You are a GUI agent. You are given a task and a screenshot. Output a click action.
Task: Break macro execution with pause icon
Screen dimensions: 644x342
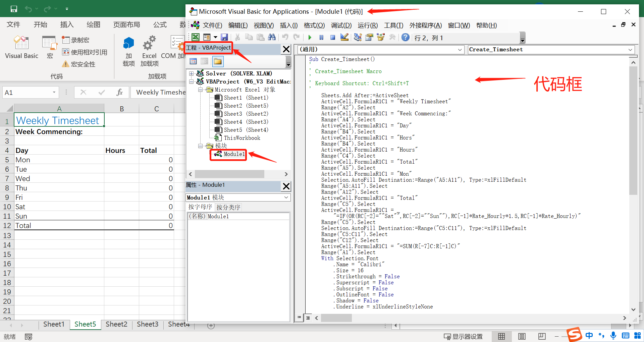tap(321, 37)
